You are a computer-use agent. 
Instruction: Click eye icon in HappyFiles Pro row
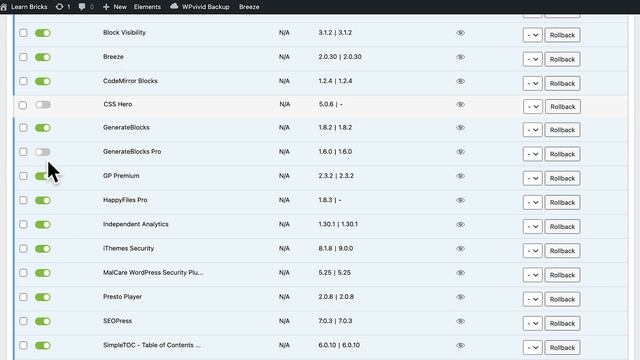pos(460,200)
